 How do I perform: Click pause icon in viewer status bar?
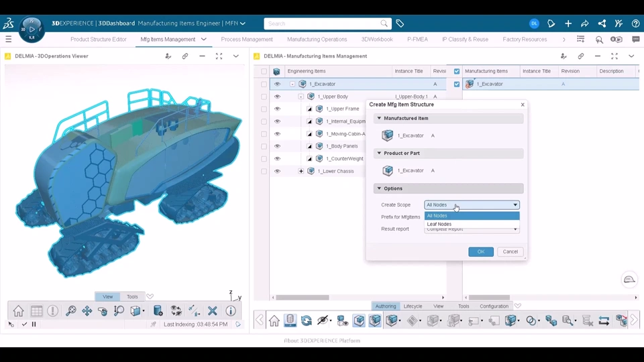click(x=34, y=324)
